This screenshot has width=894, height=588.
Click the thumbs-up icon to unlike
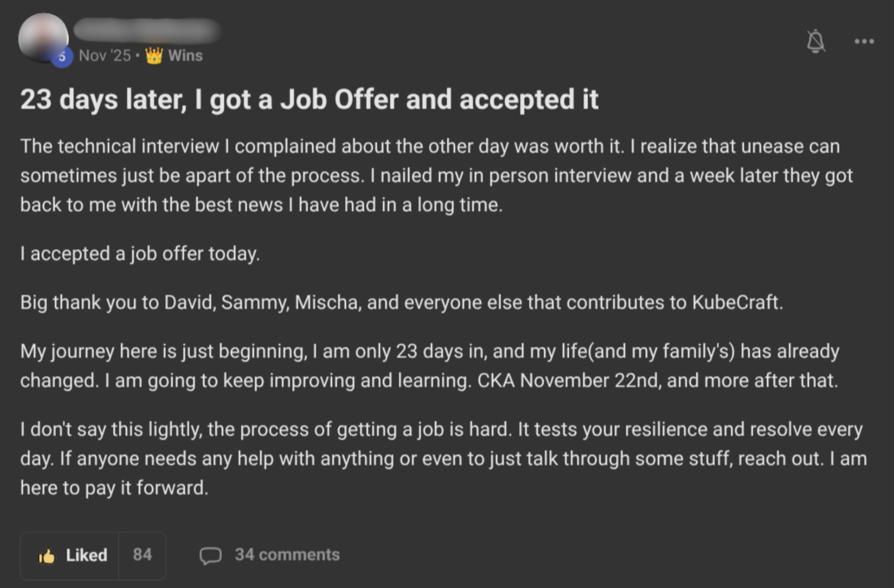tap(47, 556)
